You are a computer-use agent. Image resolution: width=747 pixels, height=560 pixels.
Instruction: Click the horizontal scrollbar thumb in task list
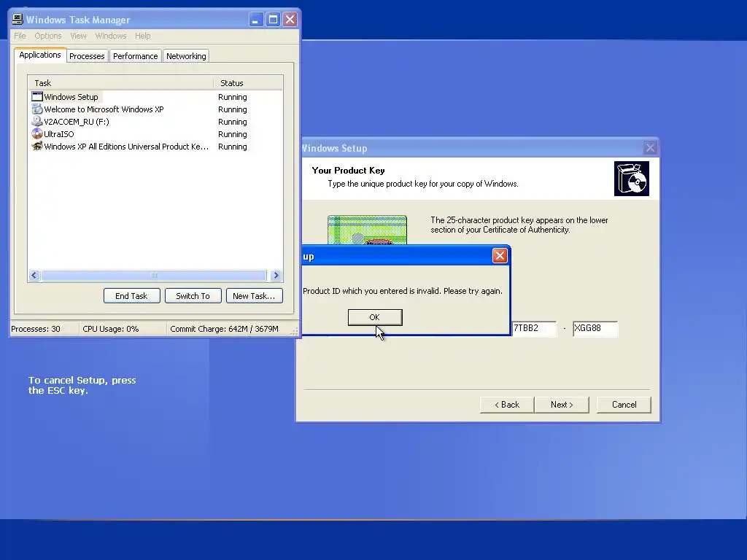(154, 275)
